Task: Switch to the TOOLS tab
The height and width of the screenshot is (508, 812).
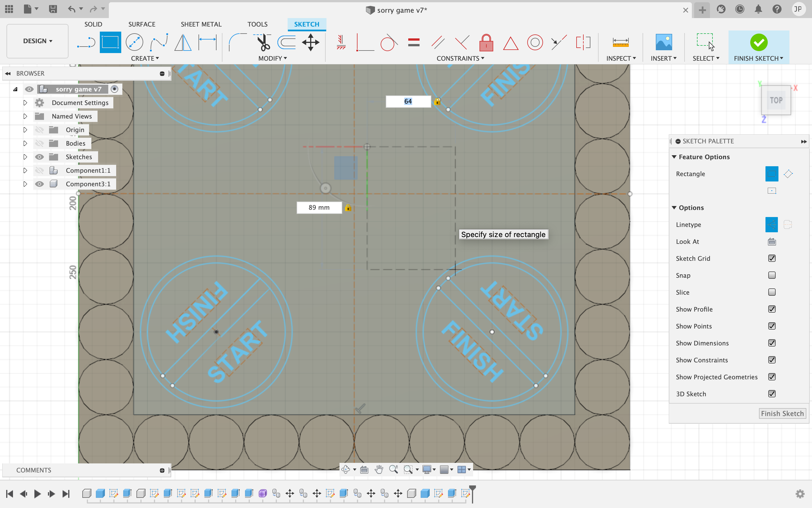Action: tap(257, 24)
